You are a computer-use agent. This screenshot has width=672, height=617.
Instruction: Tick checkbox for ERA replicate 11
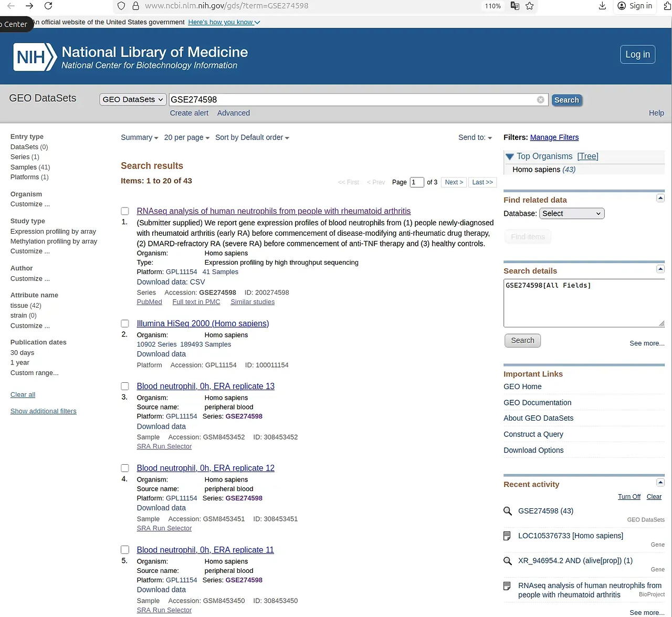[125, 550]
